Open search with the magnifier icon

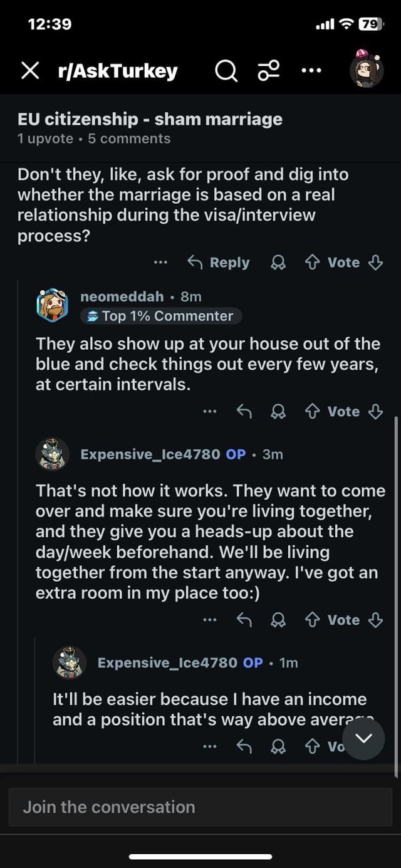tap(226, 71)
